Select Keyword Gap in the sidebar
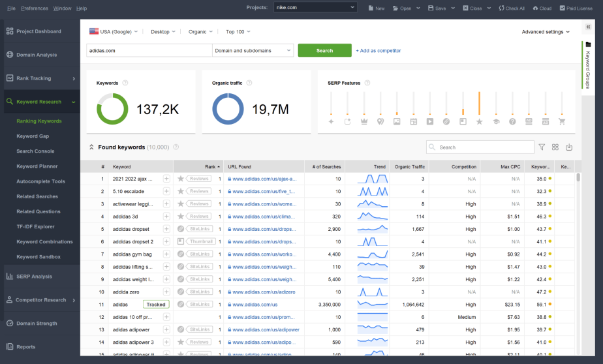Viewport: 603px width, 364px height. [x=33, y=136]
